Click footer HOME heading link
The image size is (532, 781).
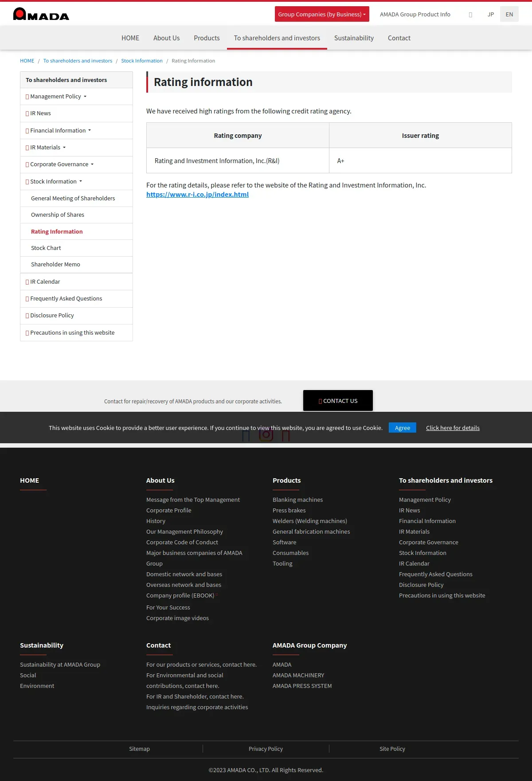(29, 480)
